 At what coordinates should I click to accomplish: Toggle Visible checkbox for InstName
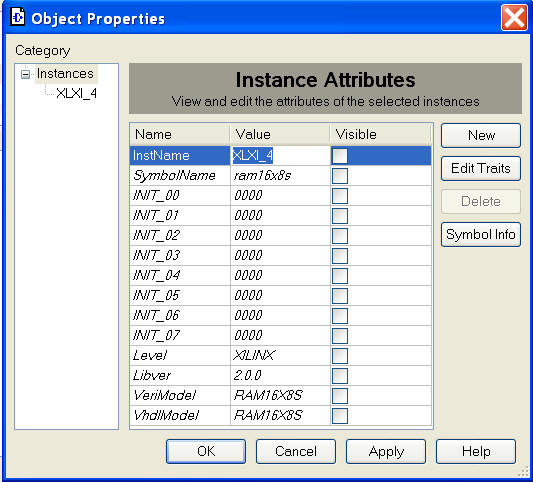point(340,156)
